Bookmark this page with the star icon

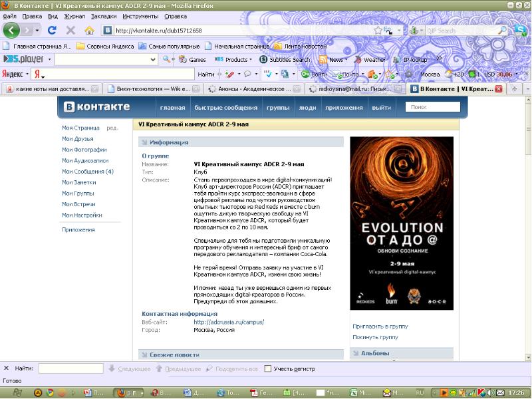click(x=378, y=31)
